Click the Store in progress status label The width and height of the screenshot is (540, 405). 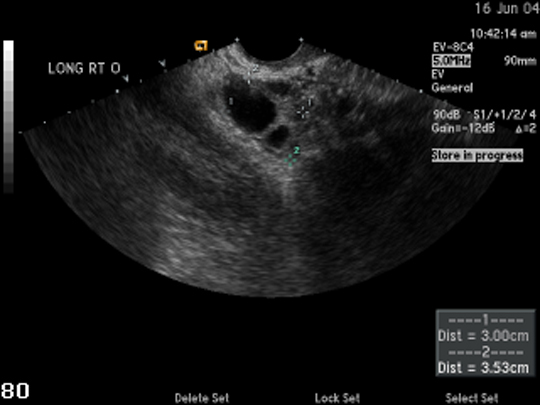(x=477, y=155)
